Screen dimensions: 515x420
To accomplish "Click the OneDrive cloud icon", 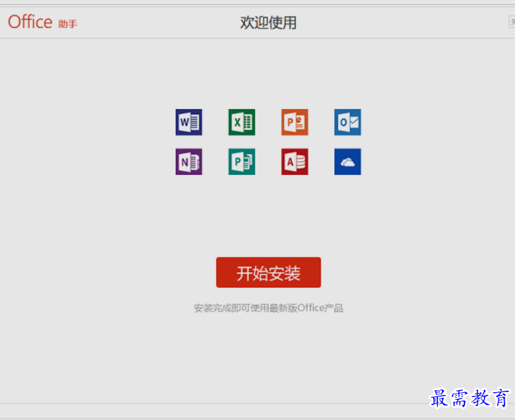I will (x=348, y=162).
